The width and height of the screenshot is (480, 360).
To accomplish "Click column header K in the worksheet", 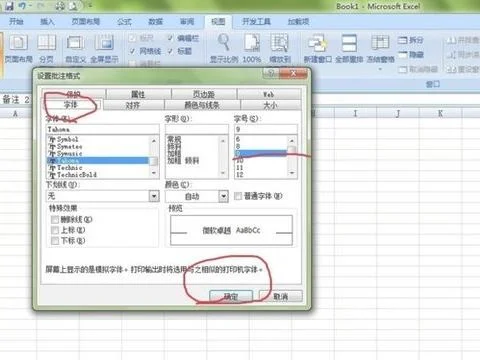I will tap(440, 114).
